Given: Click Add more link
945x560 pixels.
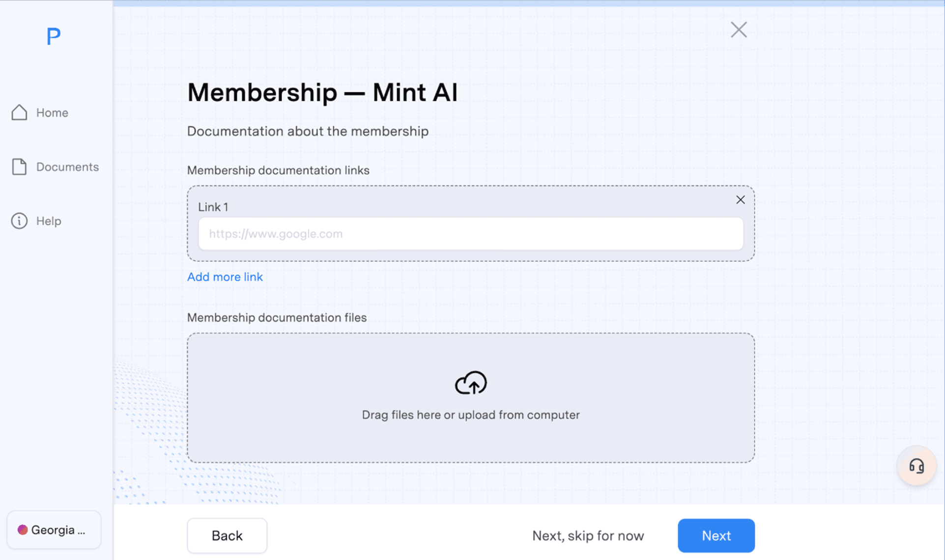Looking at the screenshot, I should coord(225,277).
